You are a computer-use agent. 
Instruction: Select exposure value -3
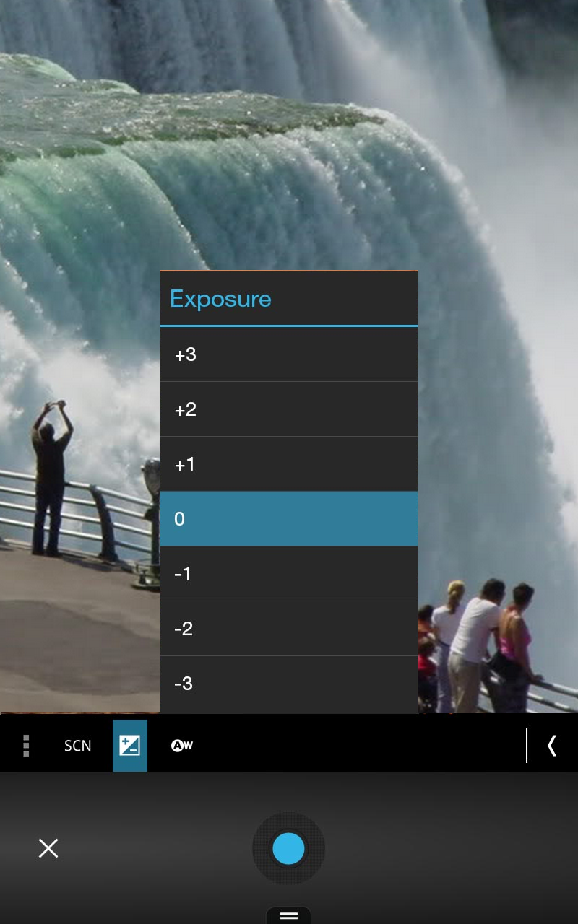tap(288, 683)
